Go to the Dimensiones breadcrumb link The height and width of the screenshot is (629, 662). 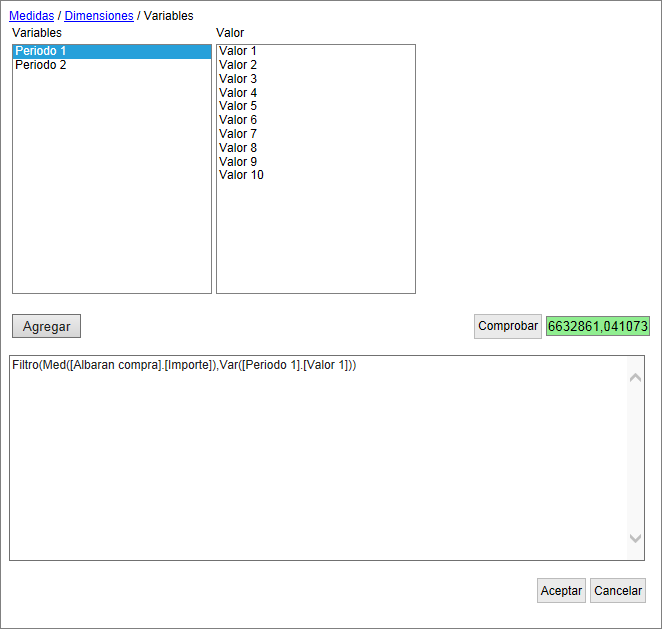(x=98, y=16)
